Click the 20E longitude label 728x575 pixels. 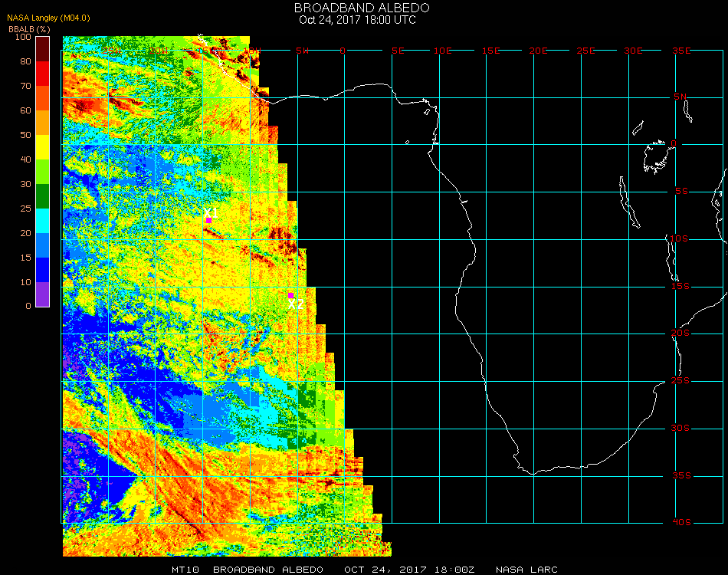[538, 51]
